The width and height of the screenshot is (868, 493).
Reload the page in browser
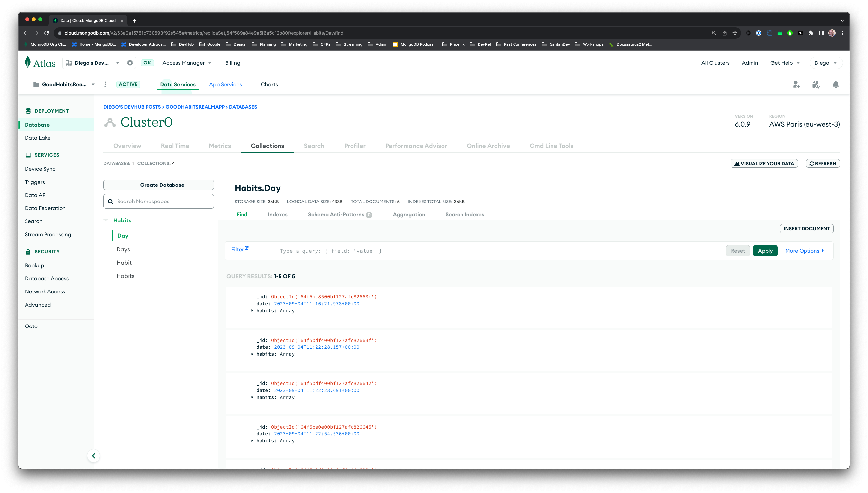[x=47, y=33]
